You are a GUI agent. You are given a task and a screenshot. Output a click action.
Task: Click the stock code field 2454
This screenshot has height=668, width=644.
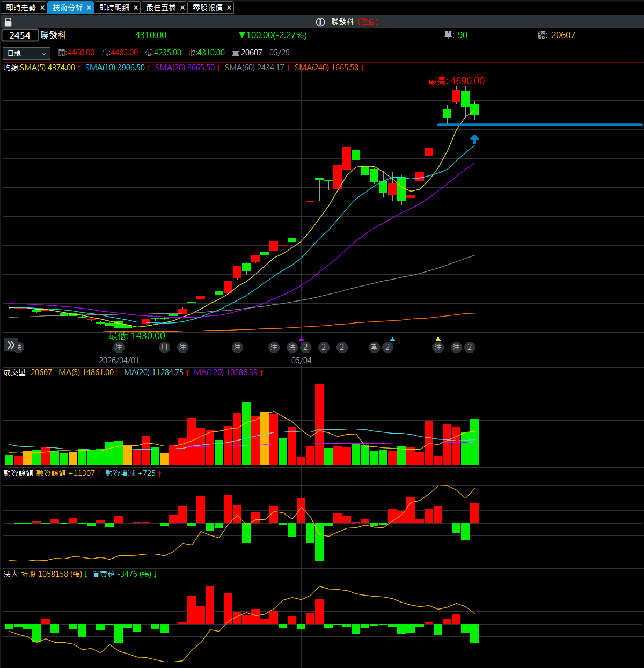click(x=20, y=35)
